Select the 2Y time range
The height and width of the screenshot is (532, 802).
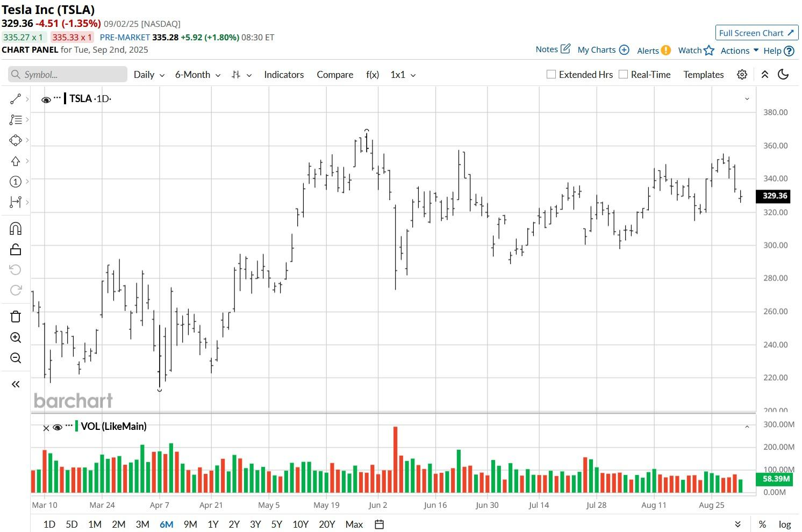(x=234, y=524)
